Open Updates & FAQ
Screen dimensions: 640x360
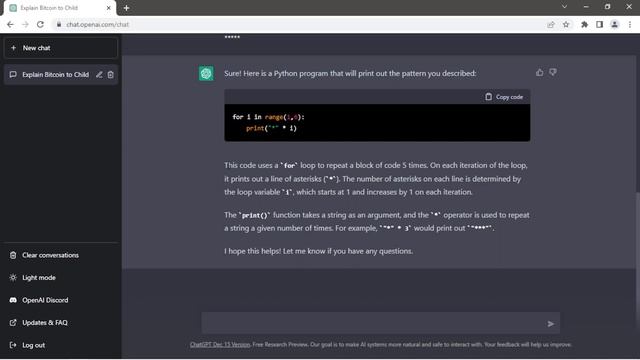coord(60,322)
